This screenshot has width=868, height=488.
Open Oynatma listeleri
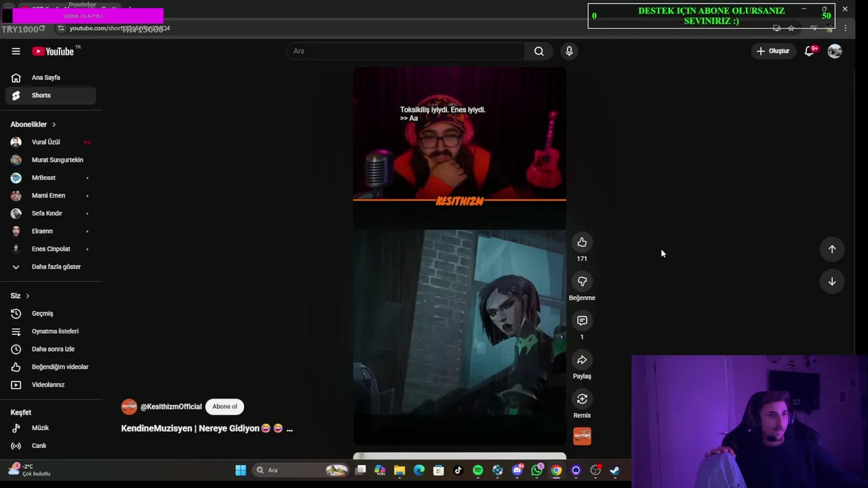point(51,331)
